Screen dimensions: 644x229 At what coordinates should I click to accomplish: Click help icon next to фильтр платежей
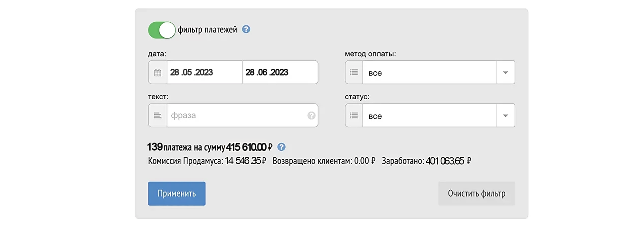point(246,29)
